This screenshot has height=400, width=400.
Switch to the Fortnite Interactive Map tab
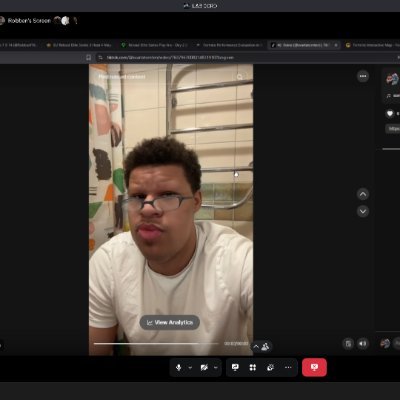click(x=372, y=45)
